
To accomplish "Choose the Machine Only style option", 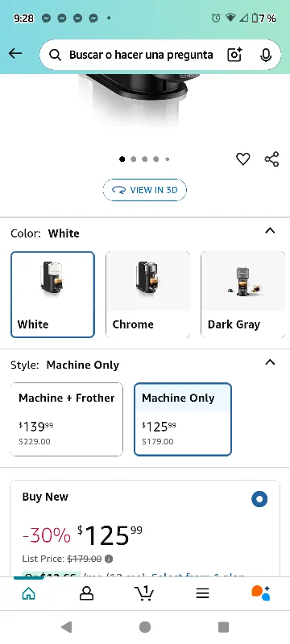I will 183,419.
